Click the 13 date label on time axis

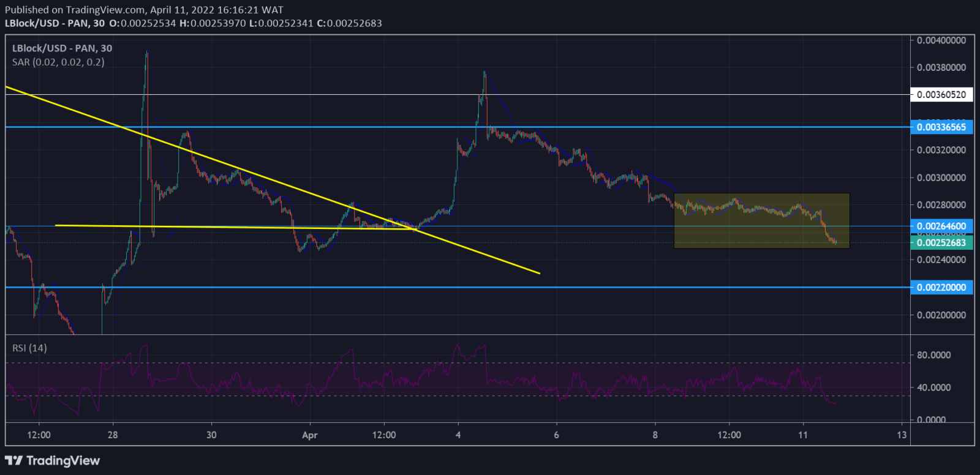[902, 435]
